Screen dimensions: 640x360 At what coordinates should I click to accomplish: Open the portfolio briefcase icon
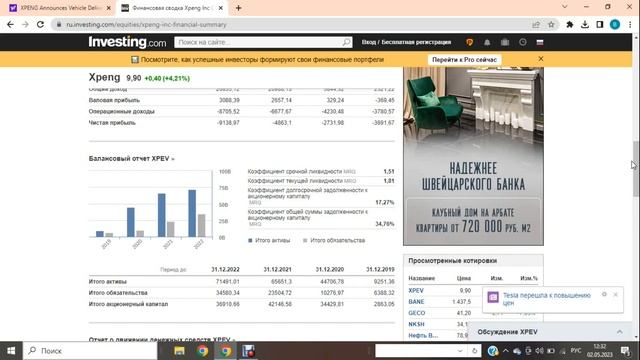pyautogui.click(x=505, y=42)
